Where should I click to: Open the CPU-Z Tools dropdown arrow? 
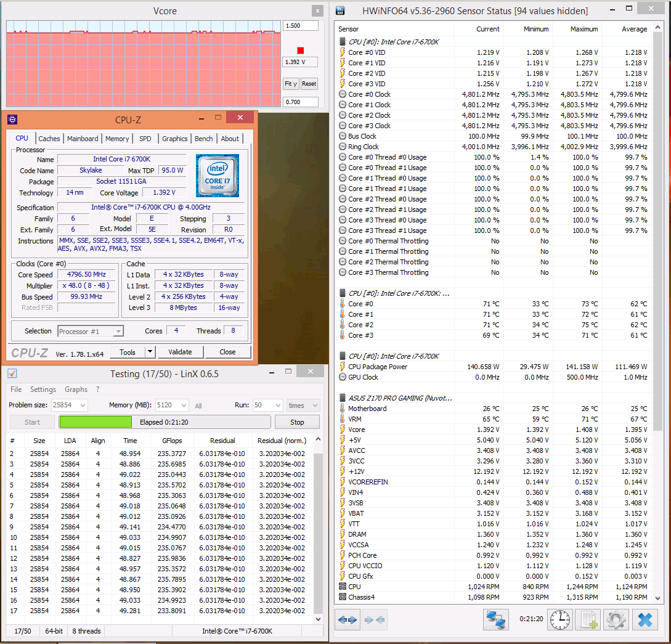(150, 352)
